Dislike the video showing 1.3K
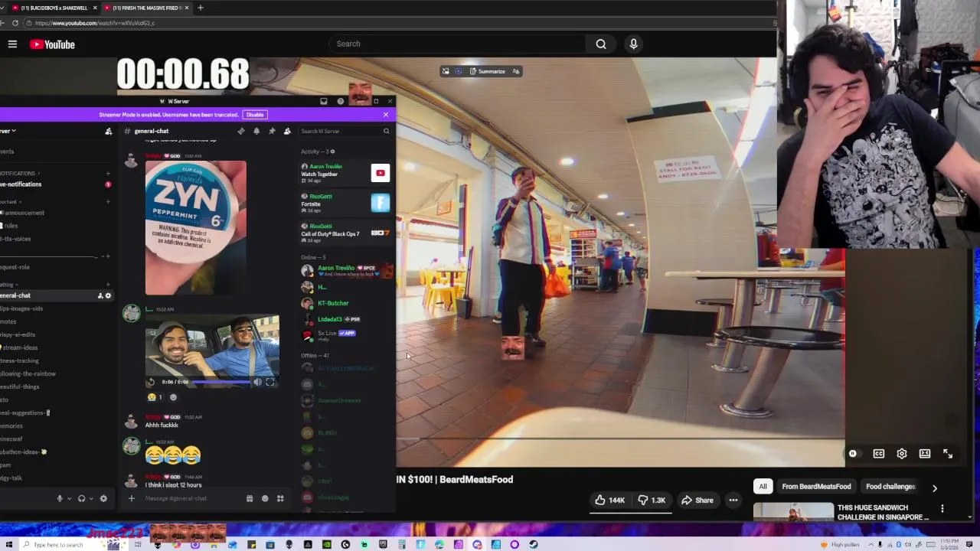980x551 pixels. [x=653, y=500]
